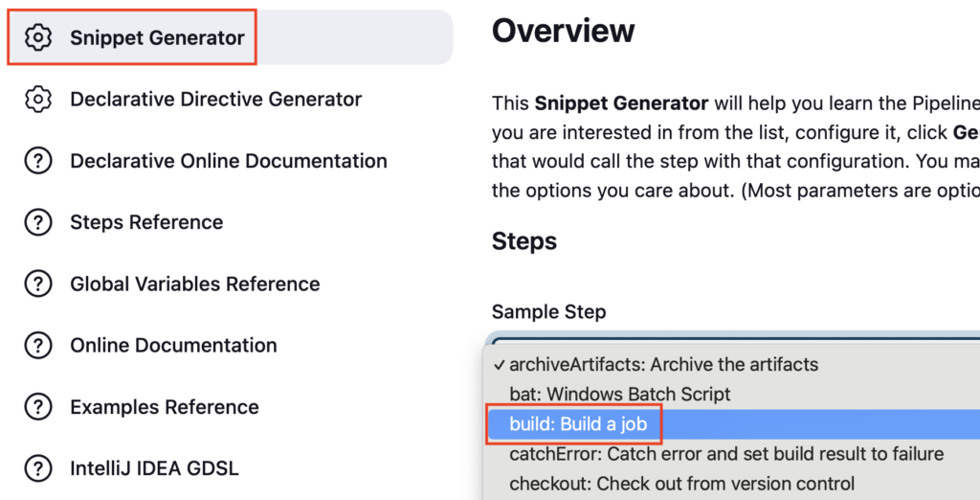This screenshot has height=500, width=980.
Task: Click the Snippet Generator gear icon
Action: 38,37
